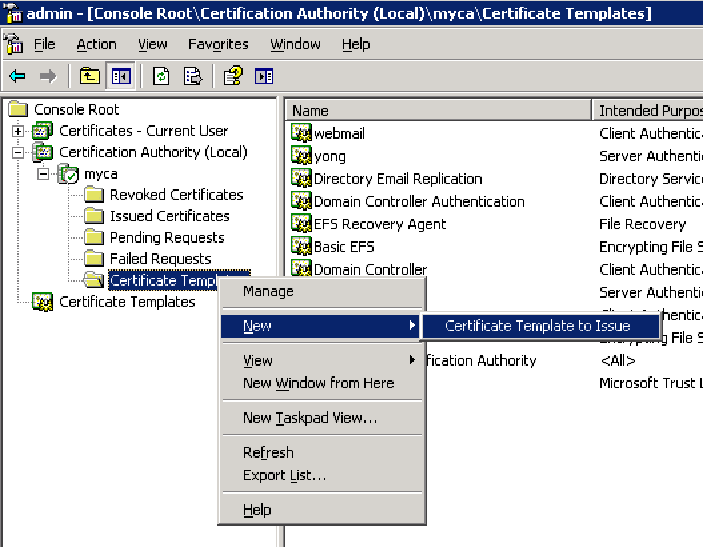This screenshot has height=547, width=703.
Task: Click the File Recovery purpose cell
Action: [x=642, y=224]
